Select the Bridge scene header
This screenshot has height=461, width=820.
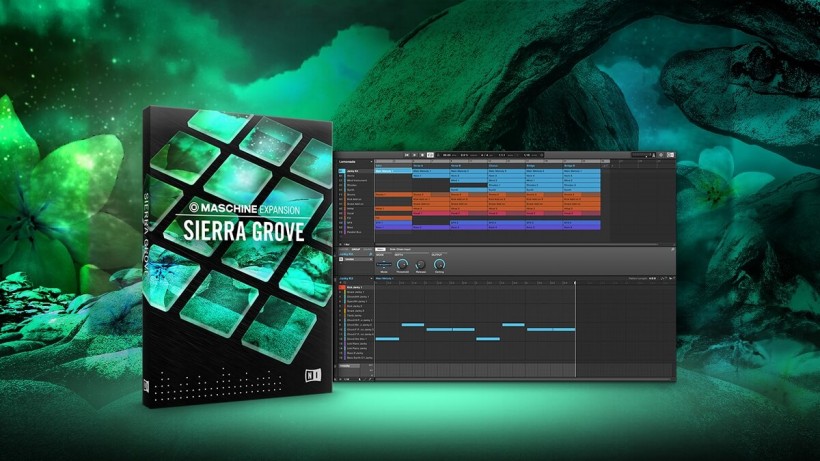(x=532, y=164)
